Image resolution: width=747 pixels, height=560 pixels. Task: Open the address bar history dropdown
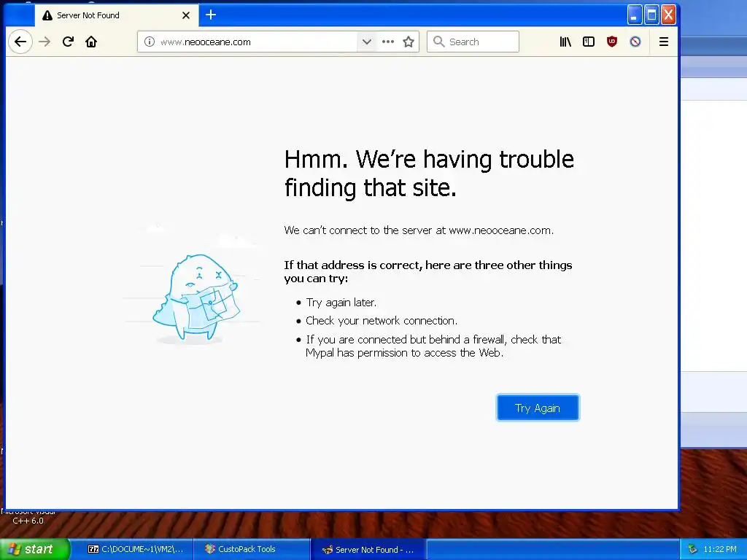click(366, 42)
